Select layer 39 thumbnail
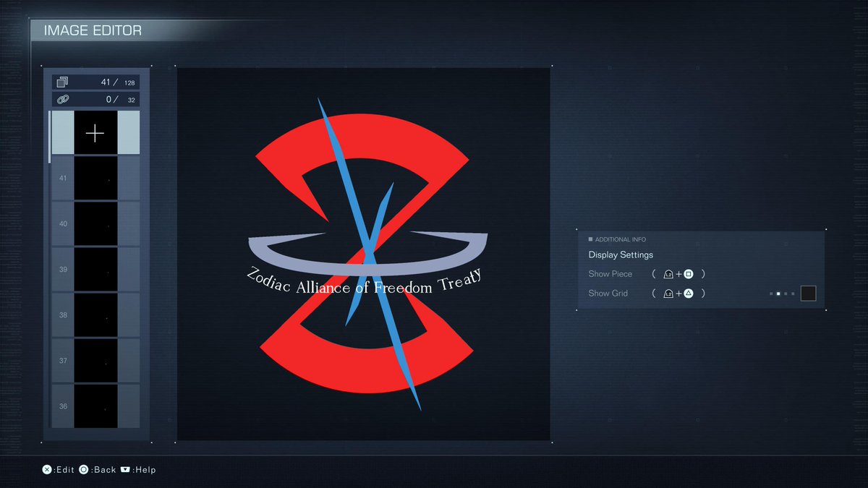The image size is (868, 488). pyautogui.click(x=95, y=269)
